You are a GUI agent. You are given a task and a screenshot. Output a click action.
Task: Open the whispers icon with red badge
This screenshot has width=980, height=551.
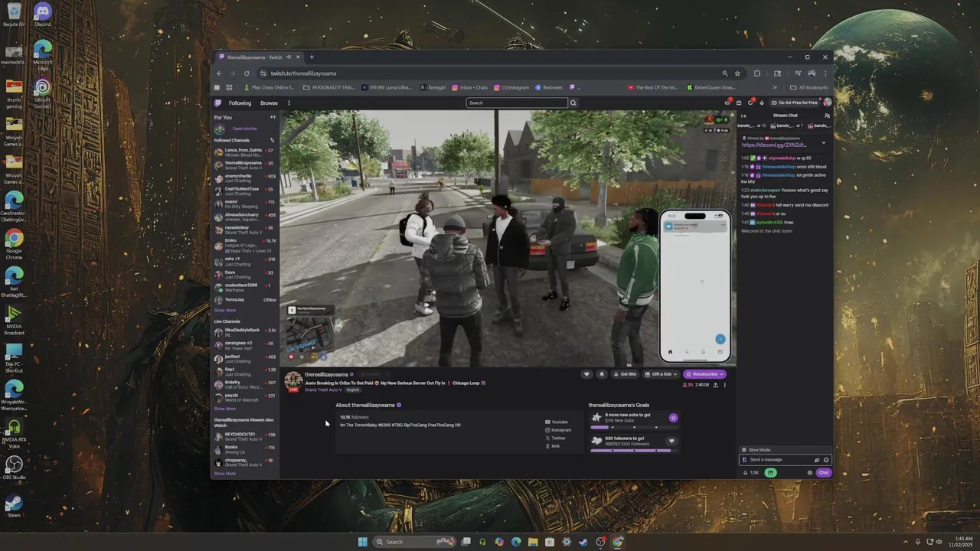(x=751, y=103)
